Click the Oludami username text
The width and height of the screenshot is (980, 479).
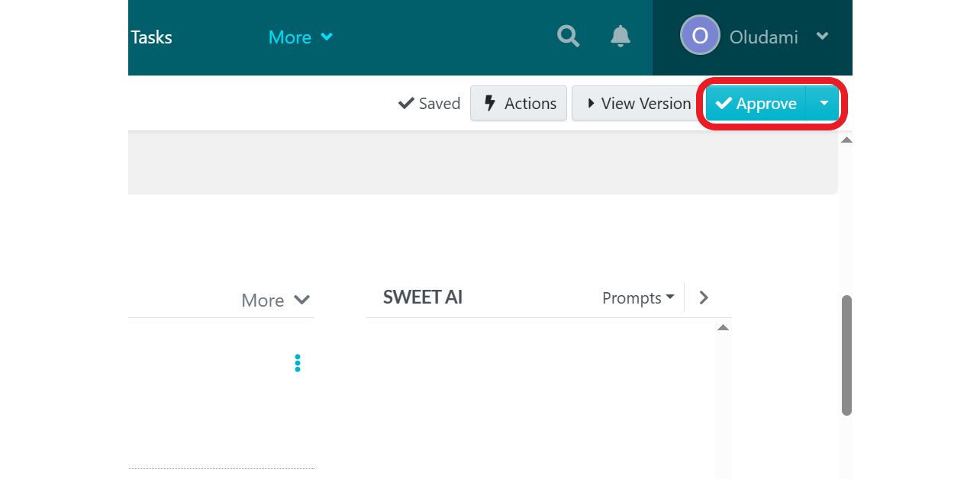[764, 37]
